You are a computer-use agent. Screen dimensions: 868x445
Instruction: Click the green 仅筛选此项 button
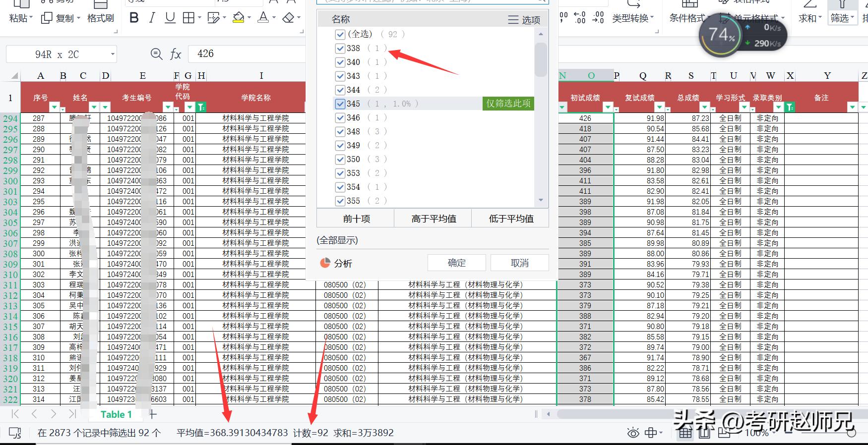pos(508,103)
